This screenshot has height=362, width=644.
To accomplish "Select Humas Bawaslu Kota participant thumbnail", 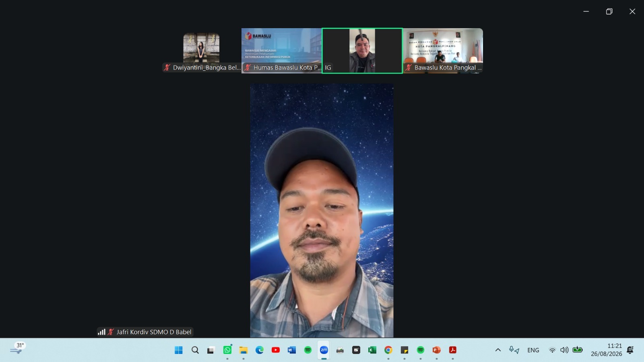I will click(282, 51).
